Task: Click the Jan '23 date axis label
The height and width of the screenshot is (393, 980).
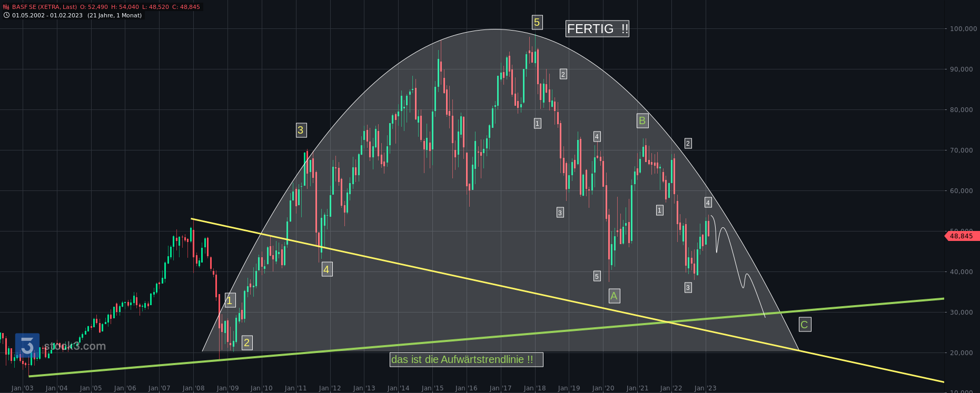Action: point(706,388)
